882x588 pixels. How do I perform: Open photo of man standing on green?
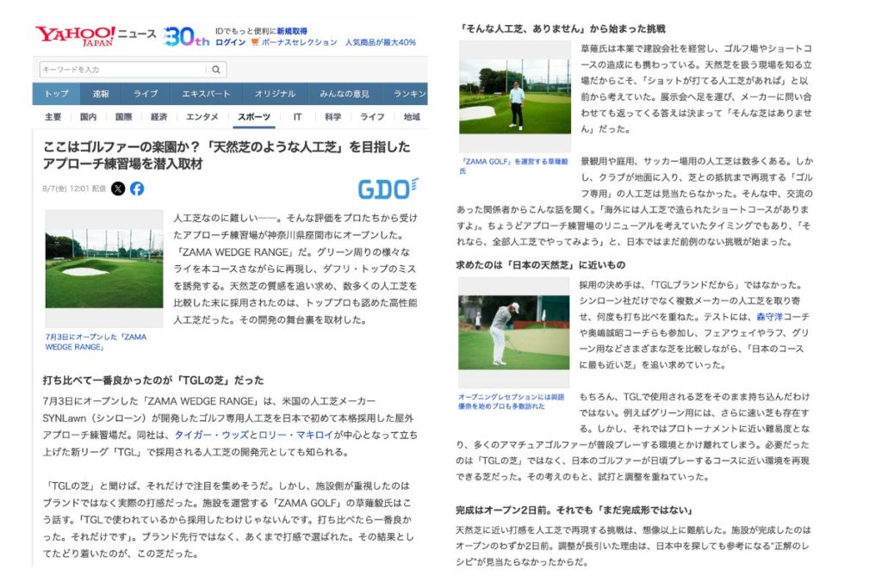515,96
